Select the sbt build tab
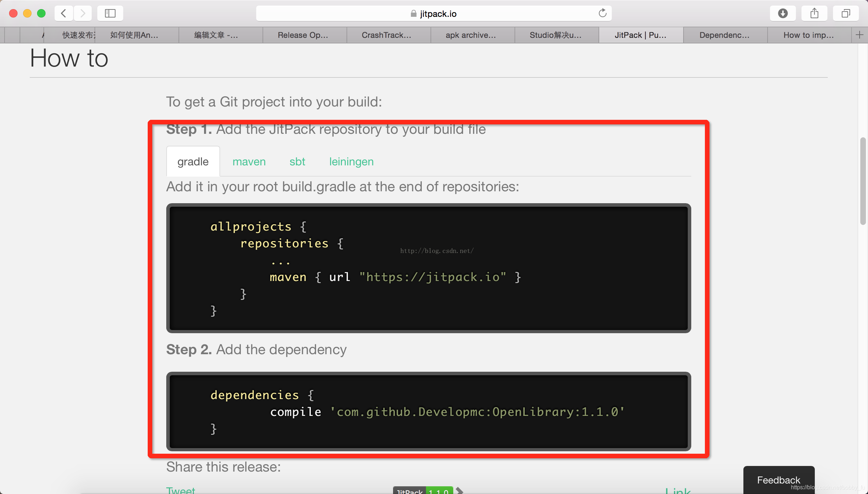Image resolution: width=868 pixels, height=494 pixels. pyautogui.click(x=297, y=162)
